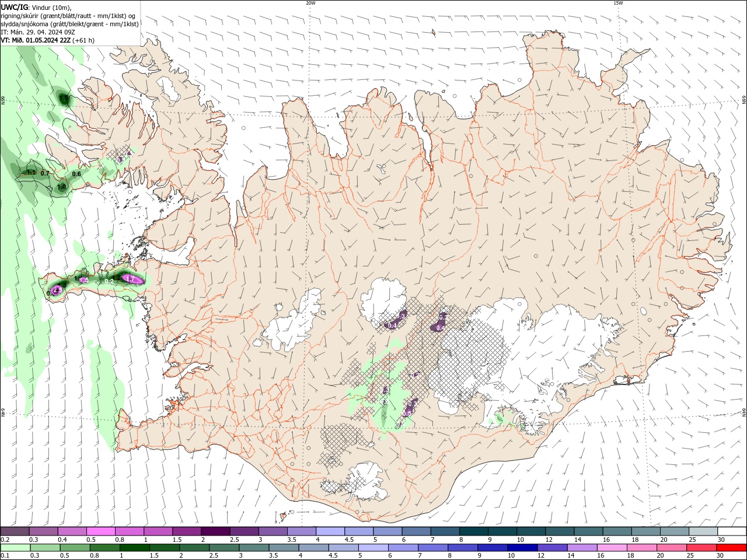The image size is (747, 560).
Task: Click the 'rigning/skúrir' description line
Action: pos(68,15)
